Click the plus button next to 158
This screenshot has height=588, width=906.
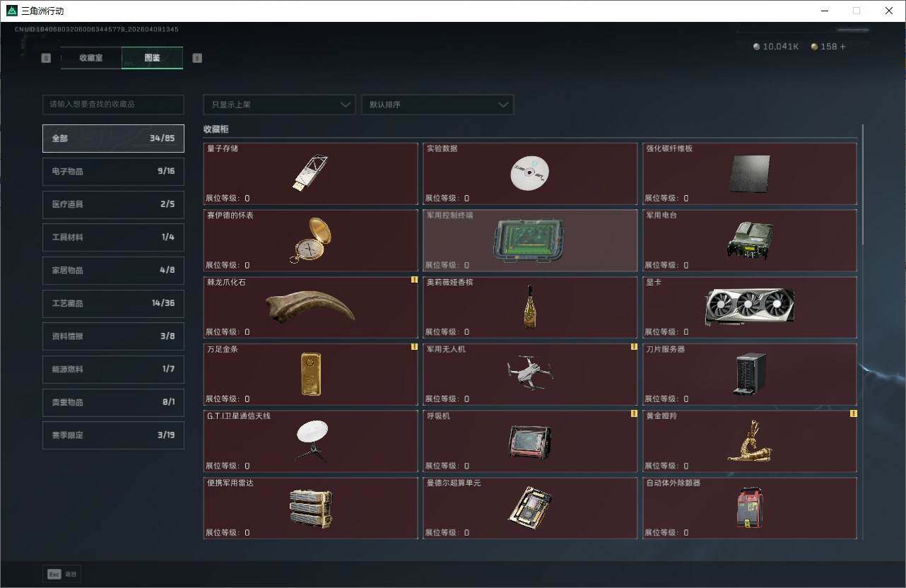[842, 47]
